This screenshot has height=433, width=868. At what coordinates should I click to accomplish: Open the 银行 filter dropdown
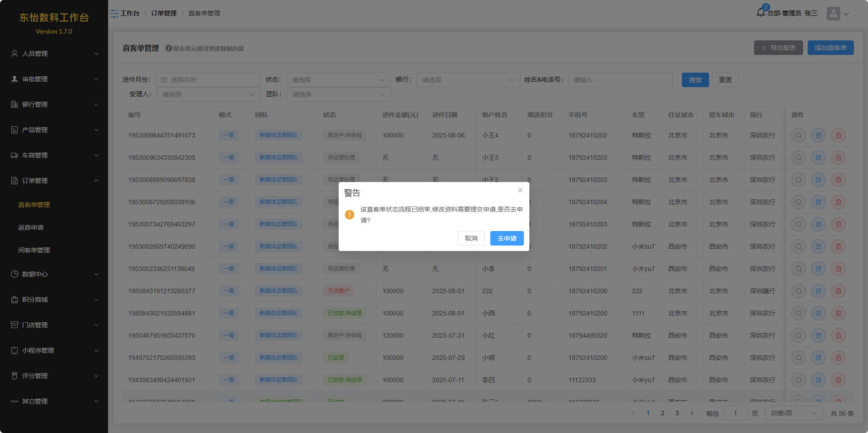[468, 80]
